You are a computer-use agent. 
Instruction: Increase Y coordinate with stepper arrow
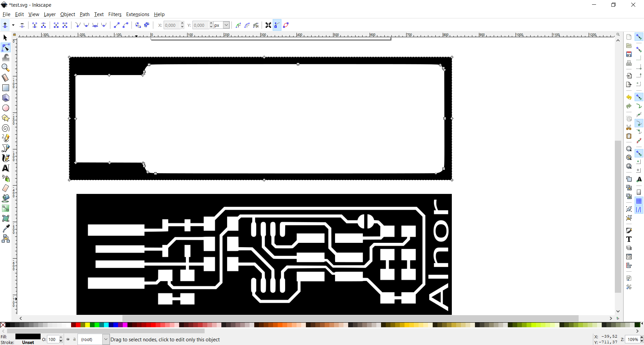tap(211, 23)
